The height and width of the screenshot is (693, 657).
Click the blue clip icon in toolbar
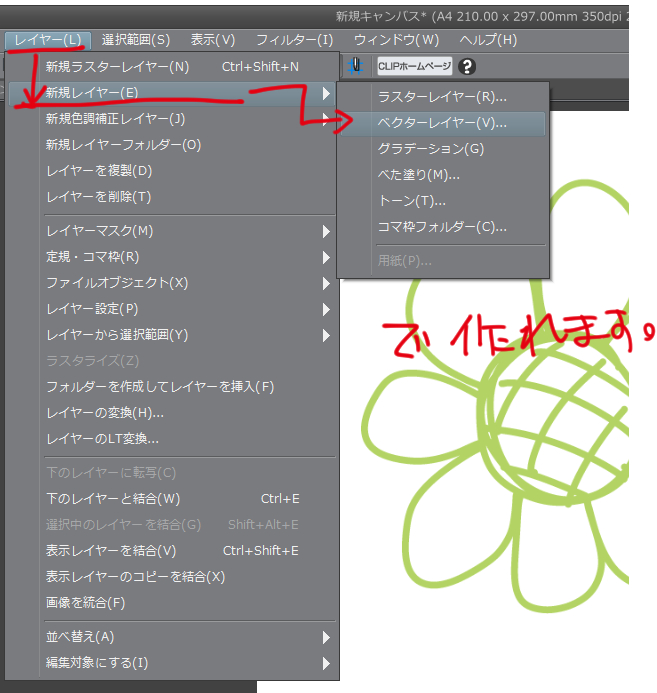click(x=356, y=66)
